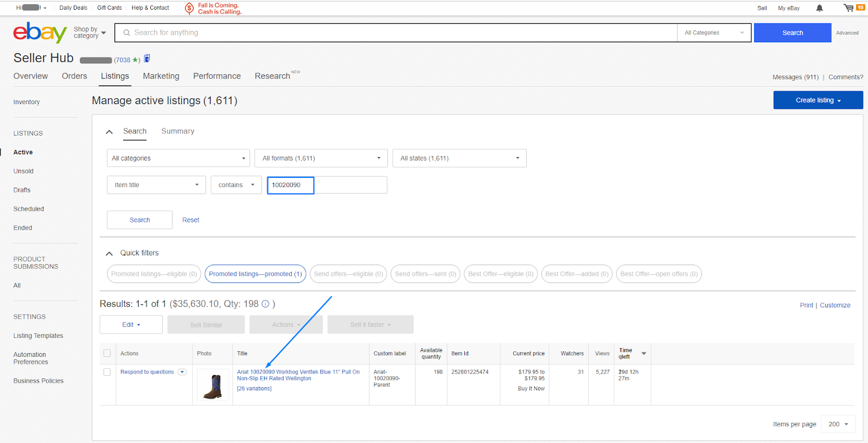Open the Item title field dropdown
This screenshot has width=868, height=443.
156,185
